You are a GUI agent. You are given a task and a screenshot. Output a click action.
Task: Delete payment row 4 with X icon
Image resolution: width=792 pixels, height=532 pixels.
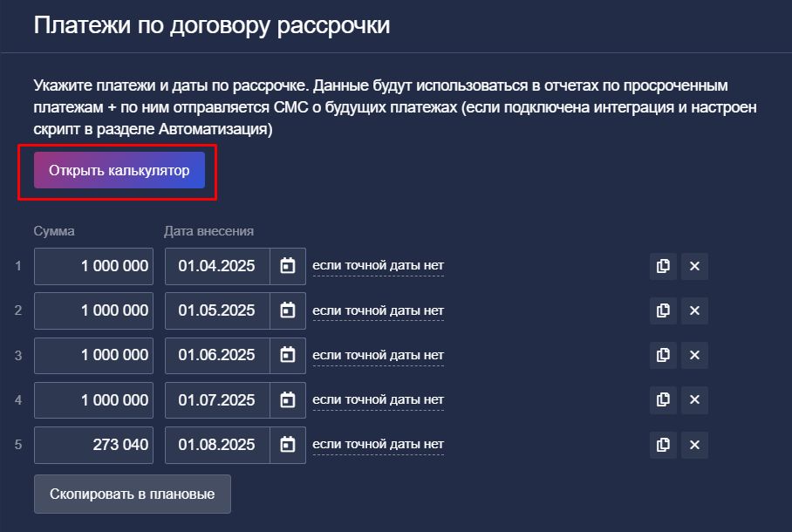pos(694,400)
